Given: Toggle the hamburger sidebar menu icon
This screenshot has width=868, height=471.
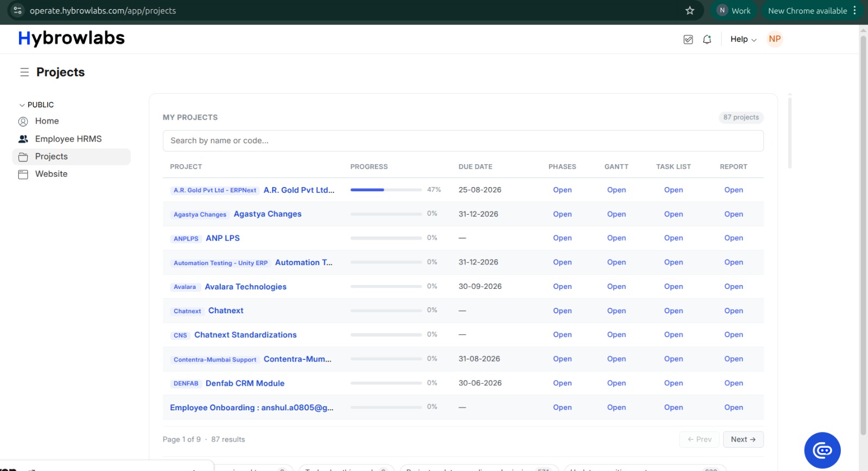Looking at the screenshot, I should click(x=24, y=72).
